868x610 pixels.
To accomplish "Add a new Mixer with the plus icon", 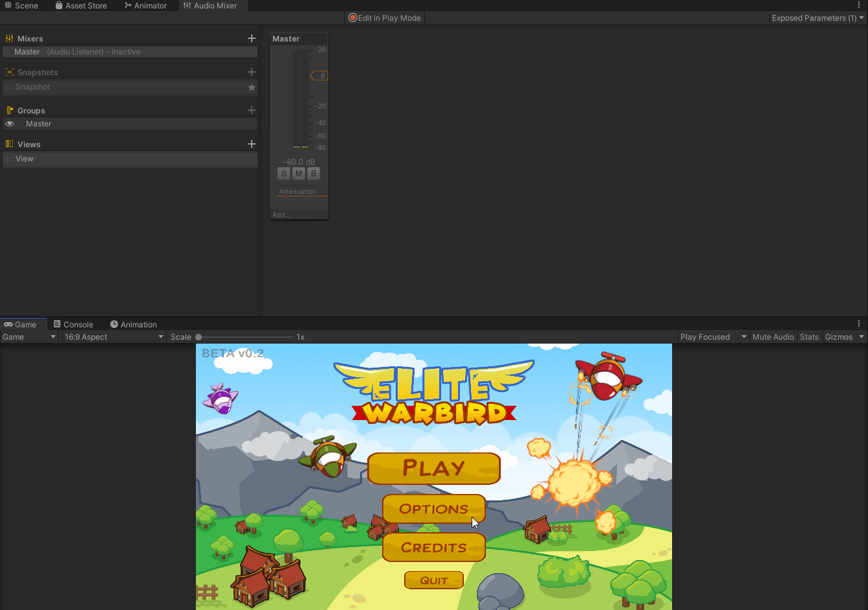I will 251,38.
